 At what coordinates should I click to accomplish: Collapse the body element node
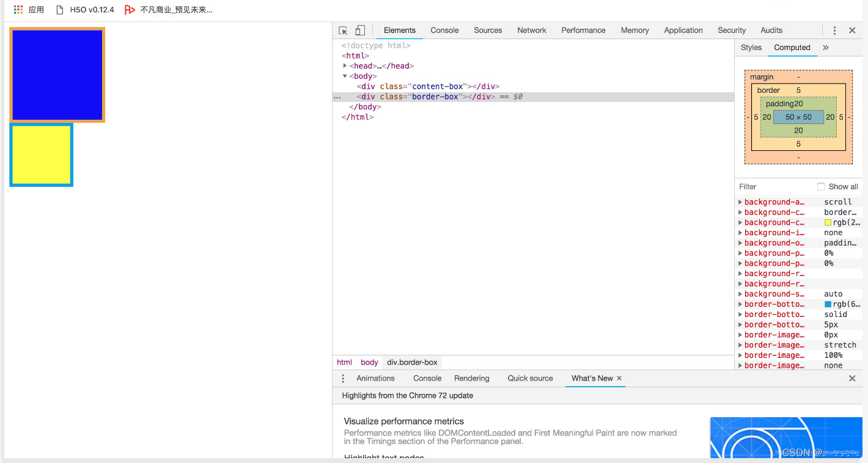coord(345,76)
